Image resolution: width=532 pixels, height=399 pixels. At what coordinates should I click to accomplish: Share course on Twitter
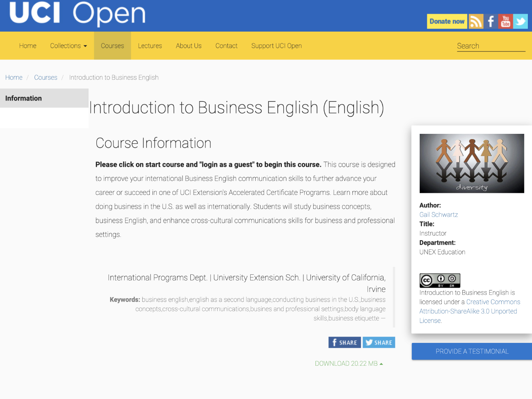tap(379, 342)
